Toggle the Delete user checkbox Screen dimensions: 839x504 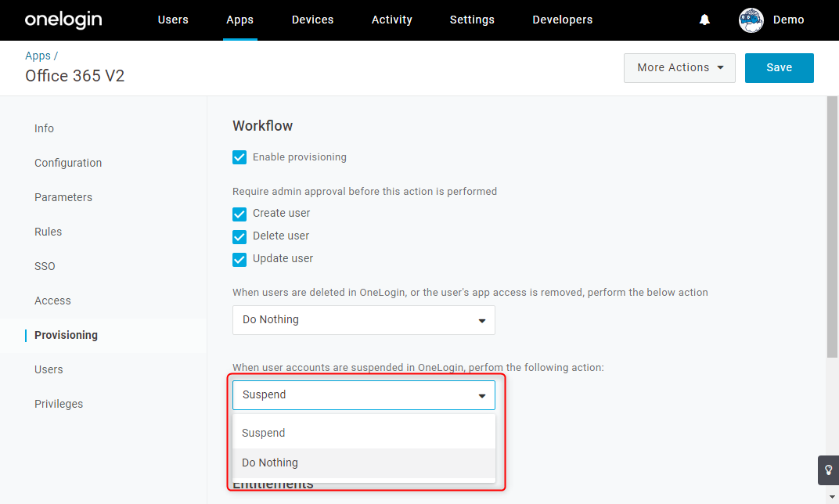tap(239, 236)
